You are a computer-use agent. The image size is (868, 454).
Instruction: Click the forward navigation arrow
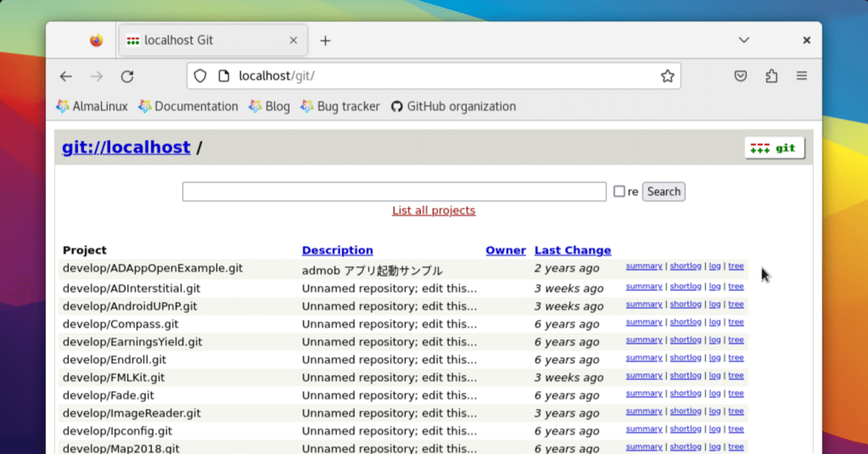[96, 76]
